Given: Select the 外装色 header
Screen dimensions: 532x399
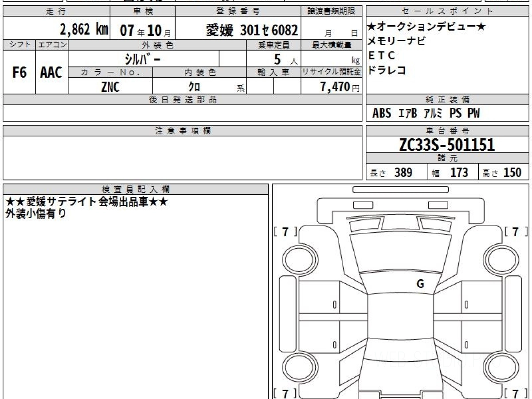Looking at the screenshot, I should [157, 45].
